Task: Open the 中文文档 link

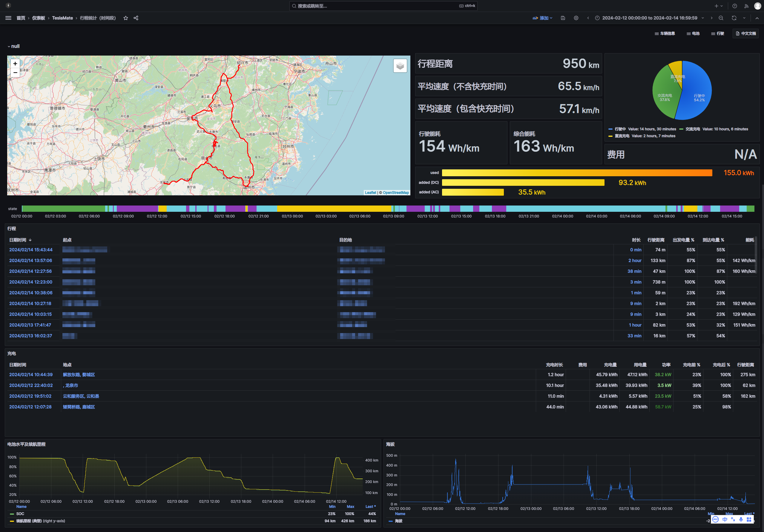Action: tap(746, 33)
